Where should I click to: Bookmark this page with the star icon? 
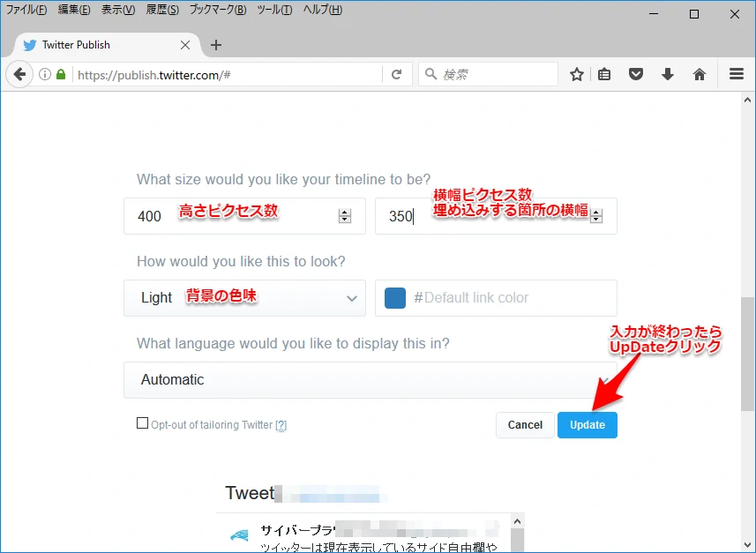tap(577, 74)
